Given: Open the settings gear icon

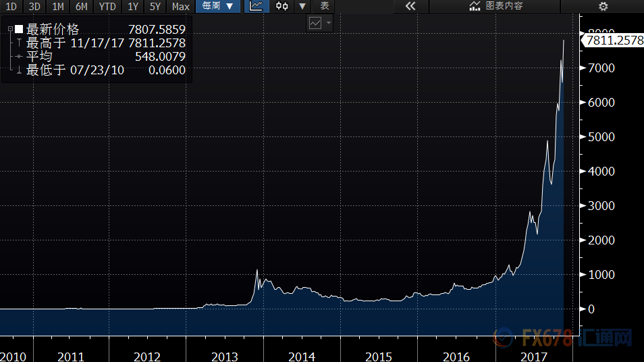Looking at the screenshot, I should [x=603, y=6].
